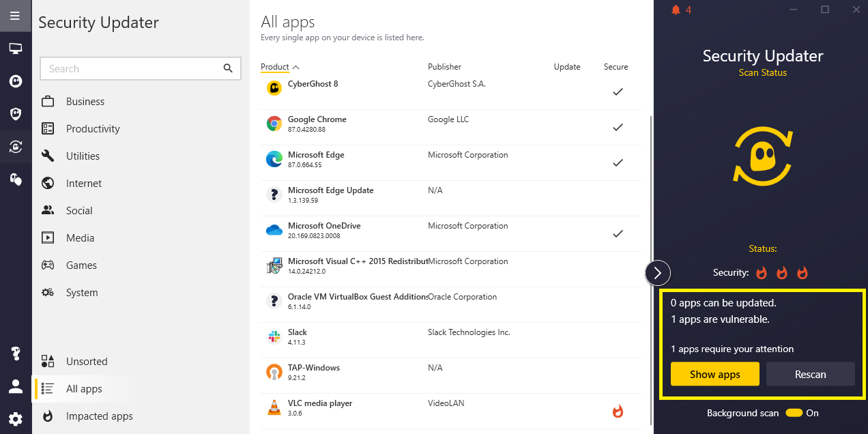Image resolution: width=868 pixels, height=434 pixels.
Task: Click the Microsoft Edge Update question icon
Action: (274, 194)
